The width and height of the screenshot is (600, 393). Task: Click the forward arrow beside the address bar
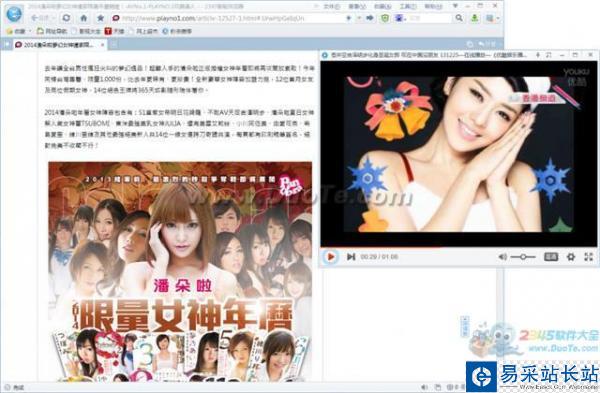coord(370,18)
